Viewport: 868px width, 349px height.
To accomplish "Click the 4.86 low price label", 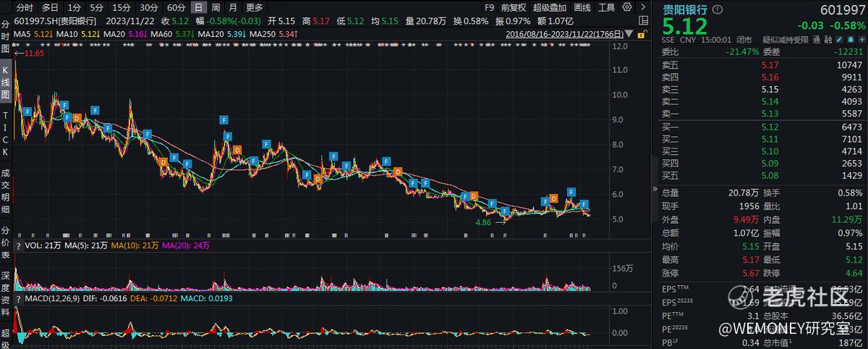I will tap(484, 223).
